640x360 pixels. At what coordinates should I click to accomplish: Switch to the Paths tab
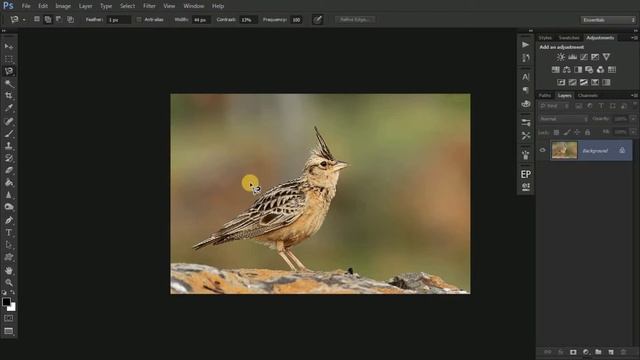point(545,96)
